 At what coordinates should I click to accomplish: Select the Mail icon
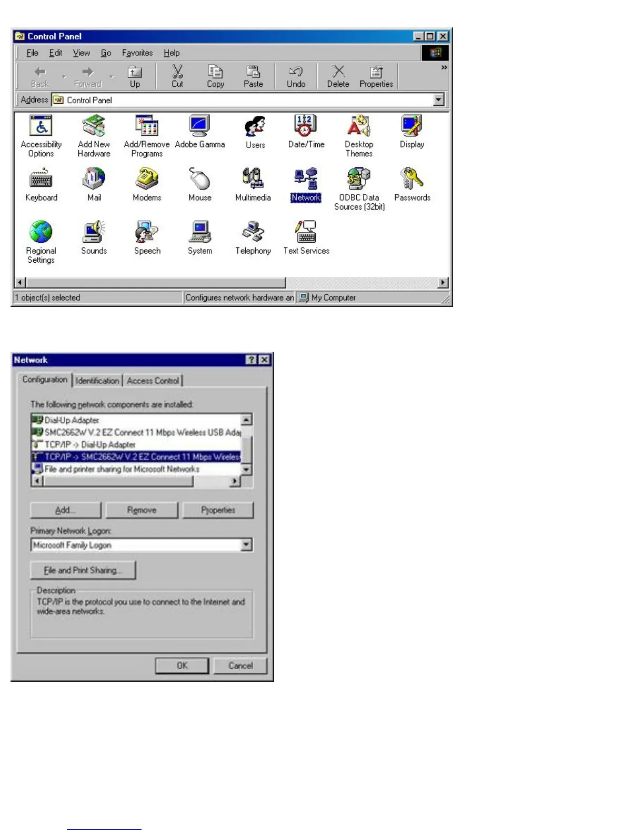94,185
